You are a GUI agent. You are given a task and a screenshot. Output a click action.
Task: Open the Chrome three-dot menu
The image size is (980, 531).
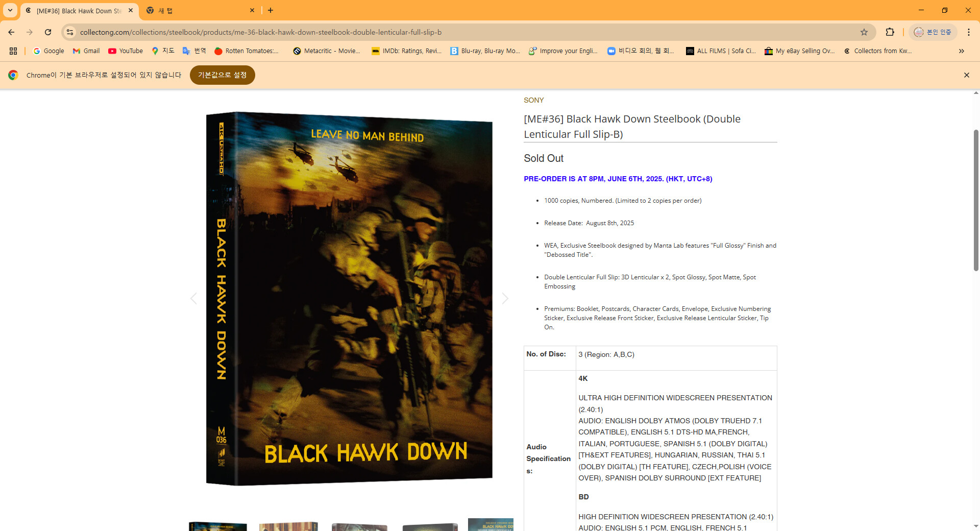point(968,32)
